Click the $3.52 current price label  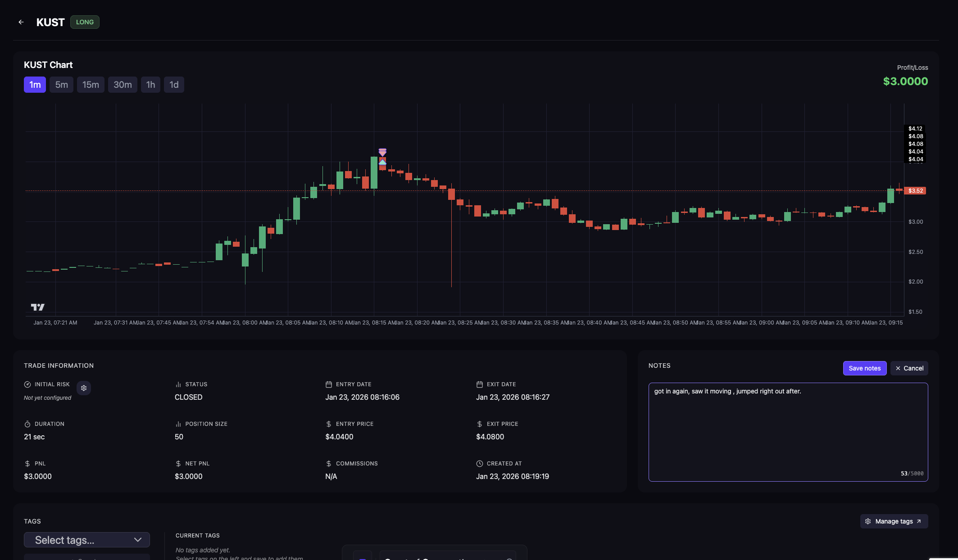(x=915, y=191)
